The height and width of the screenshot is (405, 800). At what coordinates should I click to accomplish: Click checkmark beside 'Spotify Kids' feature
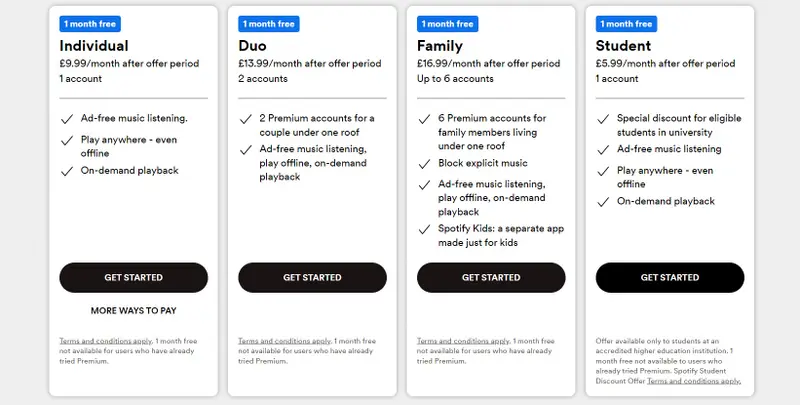[424, 230]
